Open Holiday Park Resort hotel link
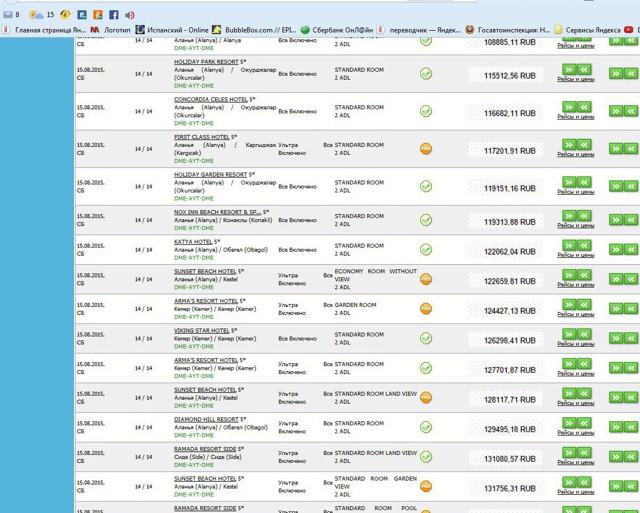 pos(206,62)
